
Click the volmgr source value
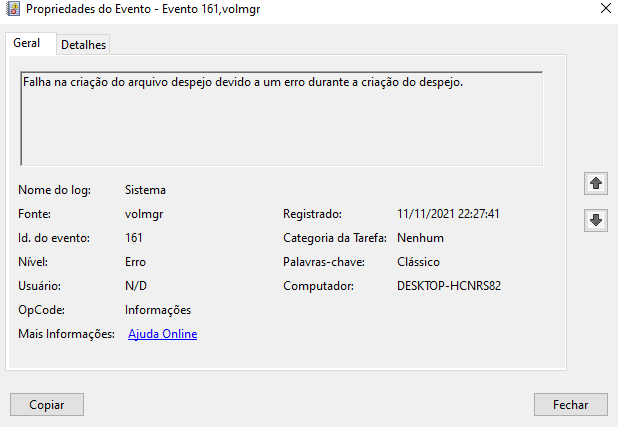tap(144, 214)
